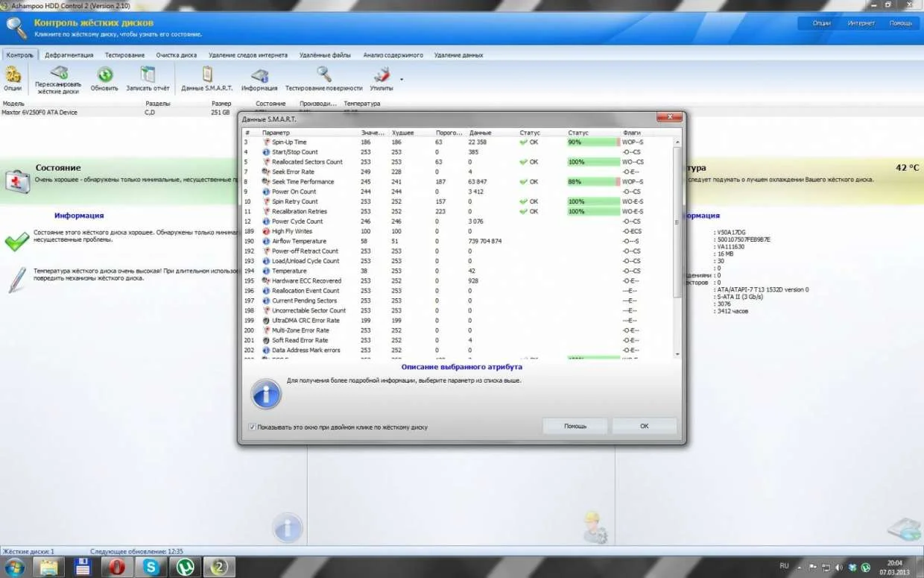Click the Записать отчёт icon
Screen dimensions: 924x578
148,75
